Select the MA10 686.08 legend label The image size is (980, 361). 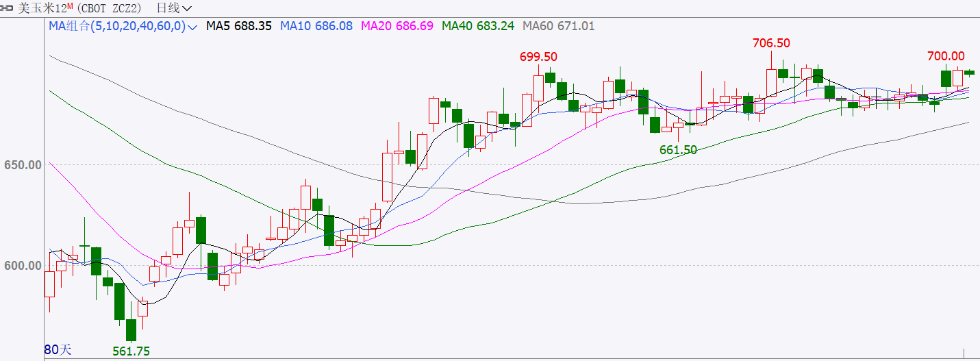tap(316, 26)
